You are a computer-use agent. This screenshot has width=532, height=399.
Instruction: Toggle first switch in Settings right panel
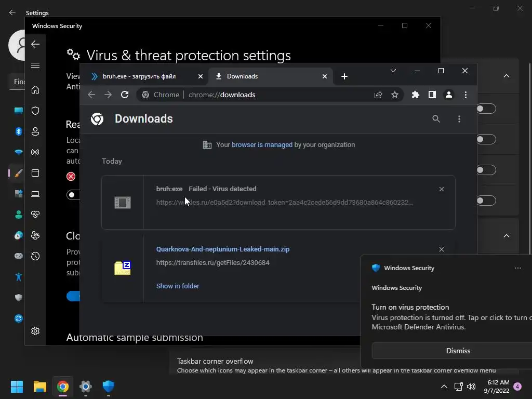486,109
